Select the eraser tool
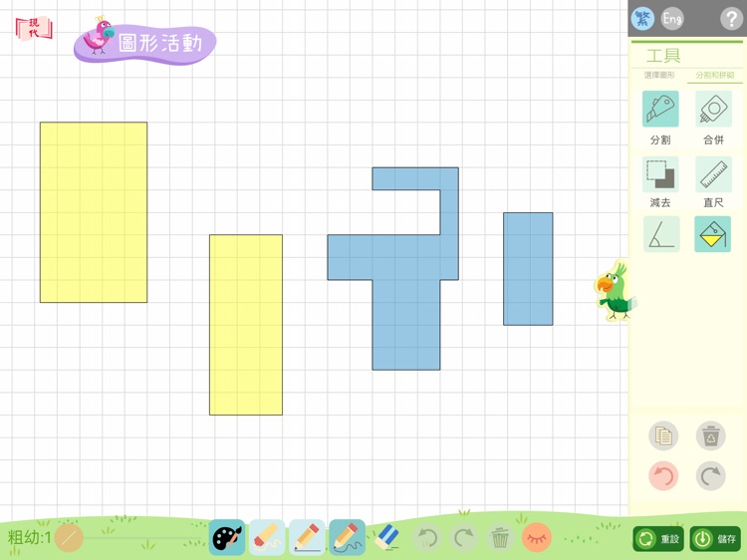This screenshot has width=747, height=560. coord(386,537)
